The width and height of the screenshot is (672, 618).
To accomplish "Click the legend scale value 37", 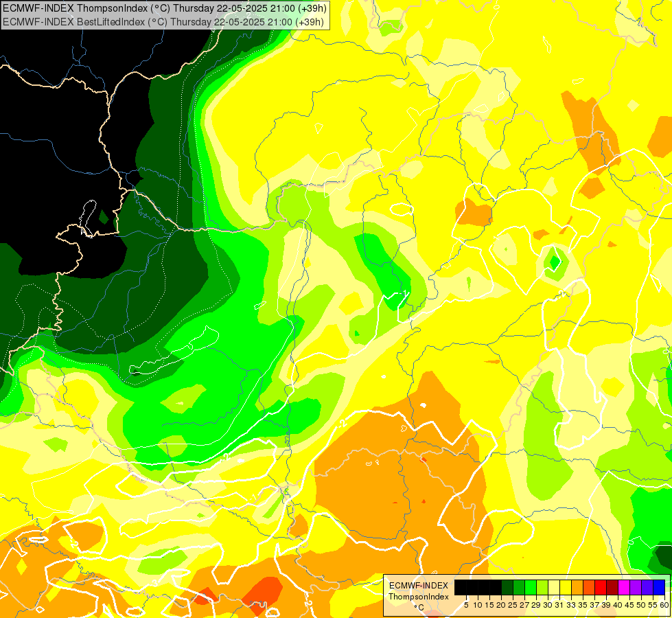I will click(594, 605).
